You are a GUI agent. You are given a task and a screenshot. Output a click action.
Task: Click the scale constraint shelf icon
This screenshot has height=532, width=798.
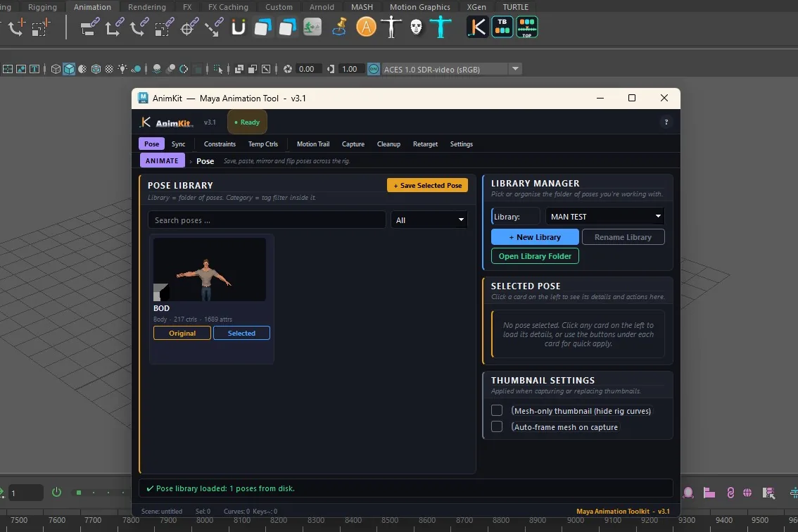click(164, 27)
